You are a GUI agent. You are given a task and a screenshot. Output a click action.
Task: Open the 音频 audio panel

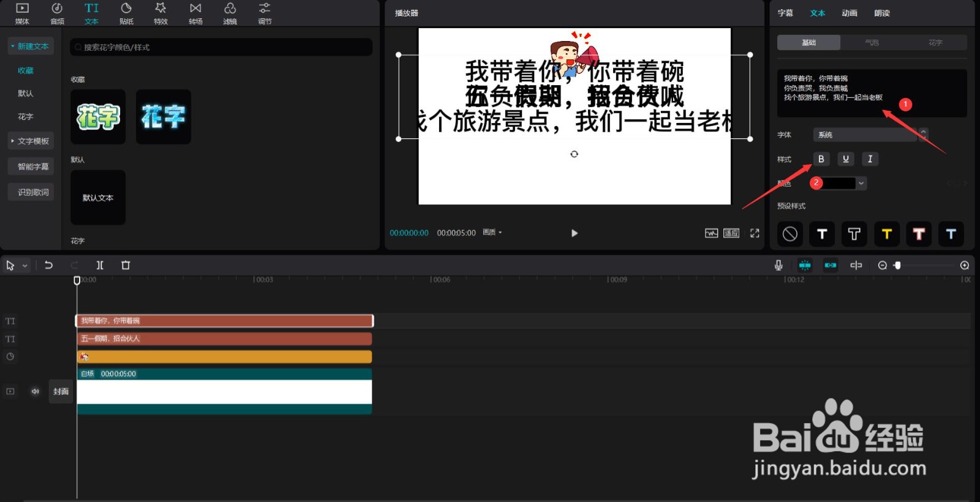(57, 13)
